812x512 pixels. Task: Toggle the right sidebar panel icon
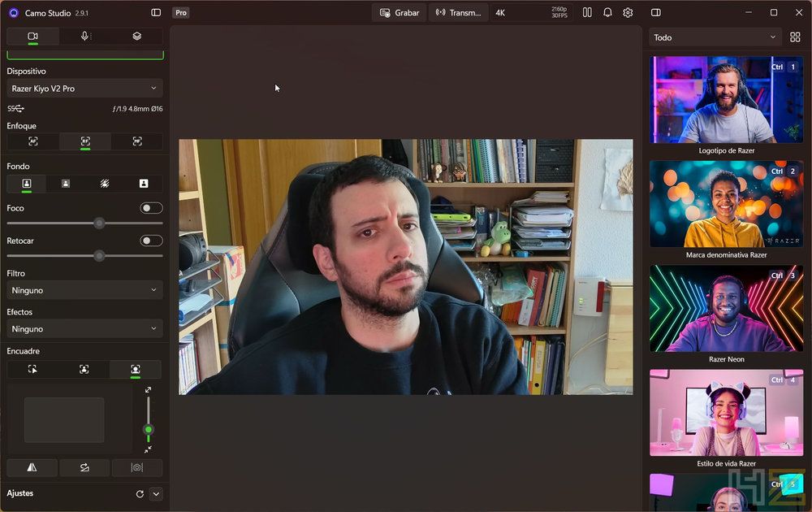click(655, 12)
